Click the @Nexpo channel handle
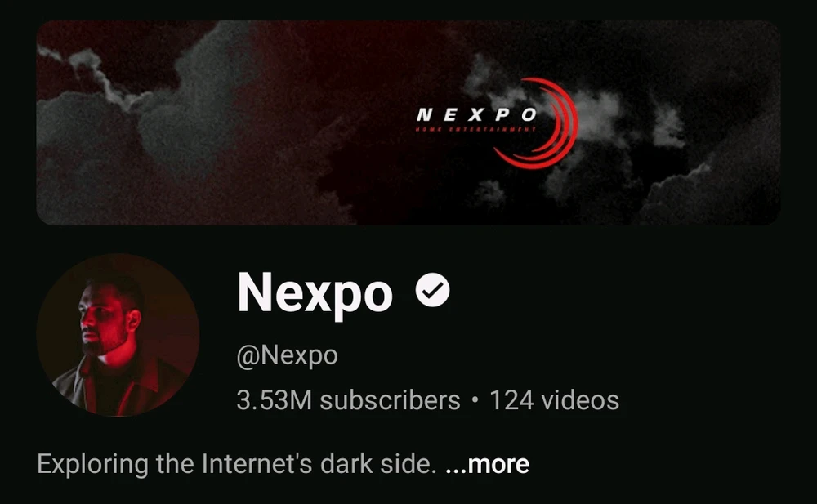The height and width of the screenshot is (504, 817). click(x=287, y=356)
